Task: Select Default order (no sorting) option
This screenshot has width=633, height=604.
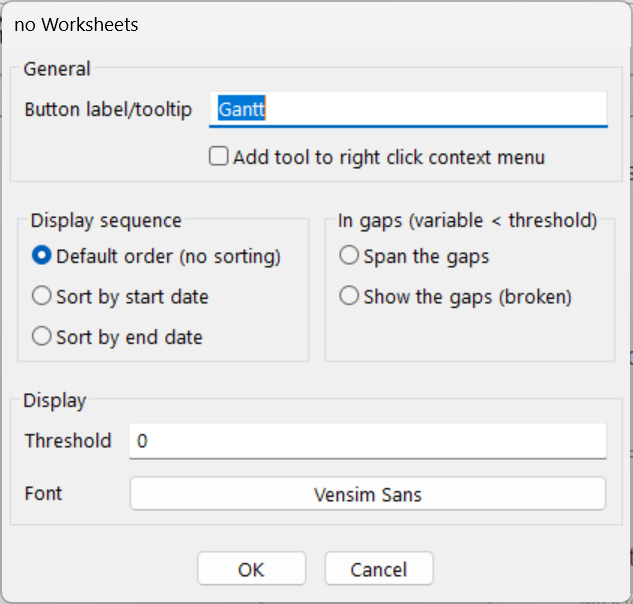Action: coord(42,256)
